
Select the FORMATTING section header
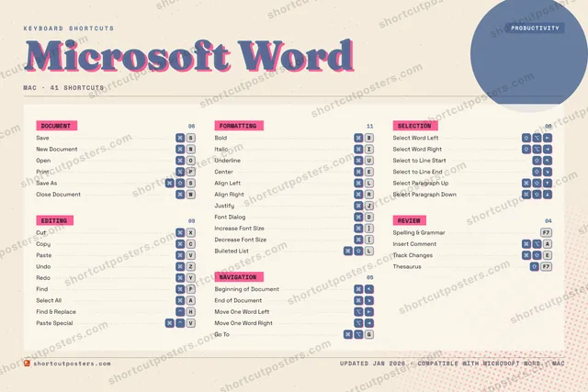click(x=239, y=126)
